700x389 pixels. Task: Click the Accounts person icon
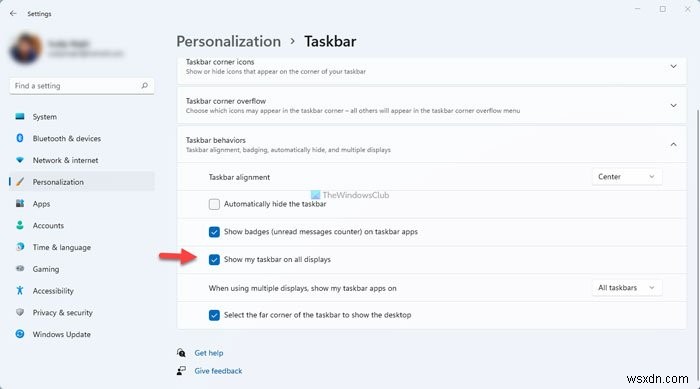pos(20,225)
